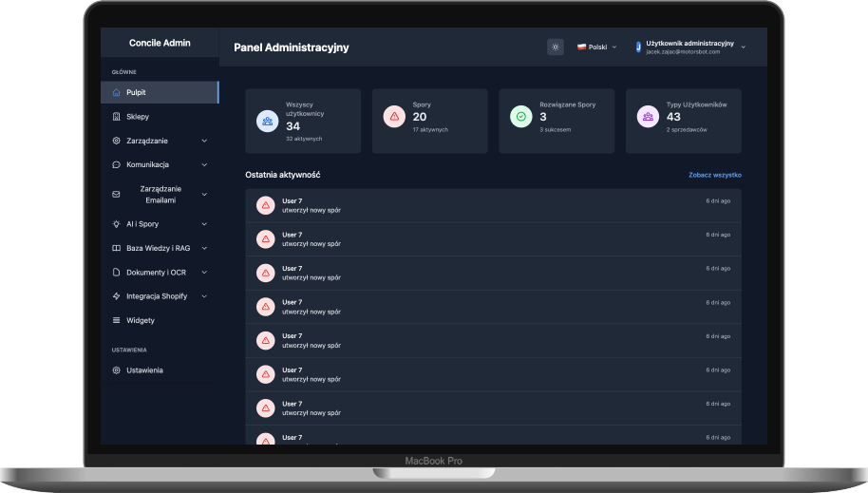Click the Ustawienia gear icon
Image resolution: width=868 pixels, height=493 pixels.
[116, 370]
